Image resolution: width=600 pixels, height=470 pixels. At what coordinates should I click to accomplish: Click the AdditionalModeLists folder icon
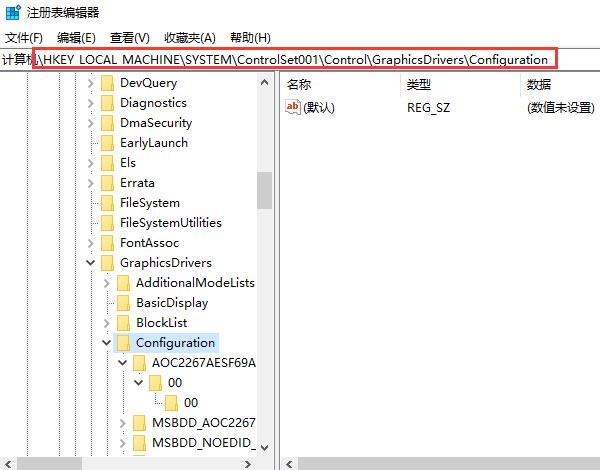click(123, 283)
